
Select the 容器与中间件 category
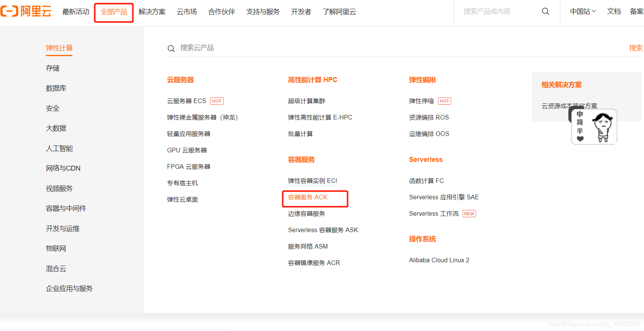pyautogui.click(x=66, y=208)
